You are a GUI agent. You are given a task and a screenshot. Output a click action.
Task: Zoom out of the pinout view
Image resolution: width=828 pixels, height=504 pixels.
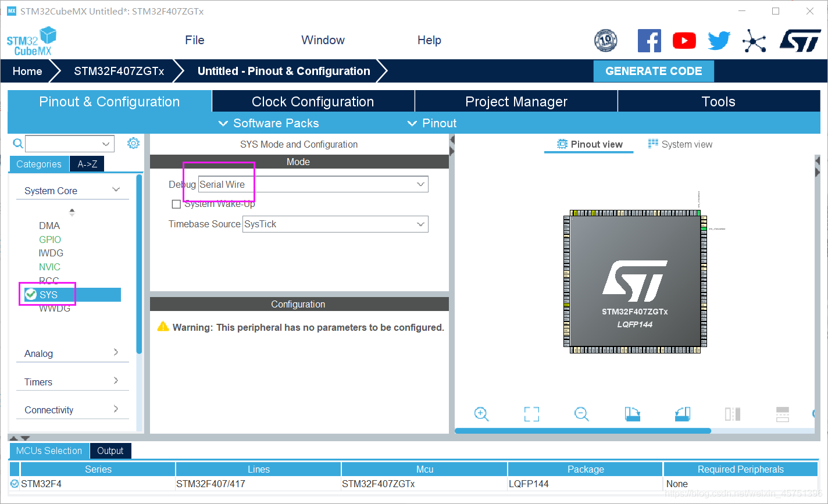coord(581,414)
